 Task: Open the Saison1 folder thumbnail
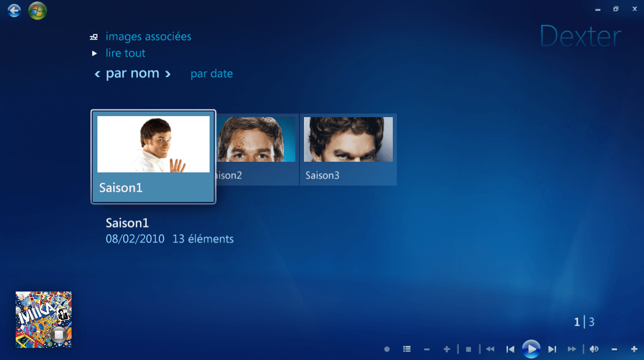[153, 157]
